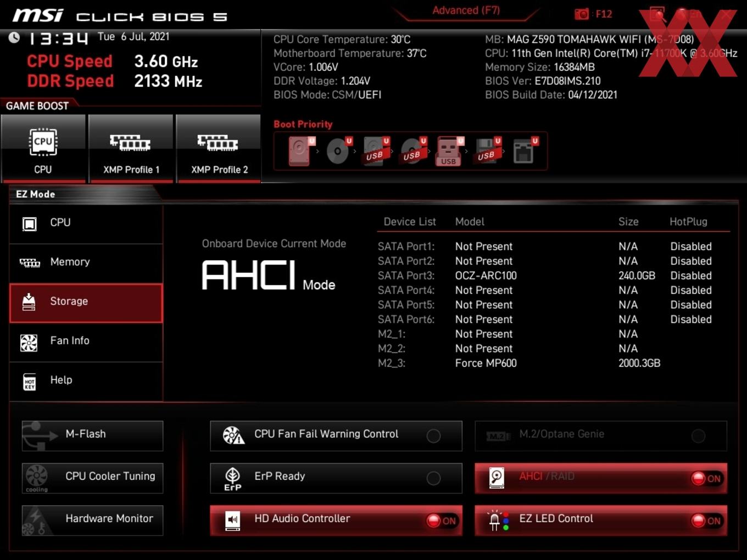Screen dimensions: 747x560
Task: Select the USB key boot device icon
Action: point(450,150)
